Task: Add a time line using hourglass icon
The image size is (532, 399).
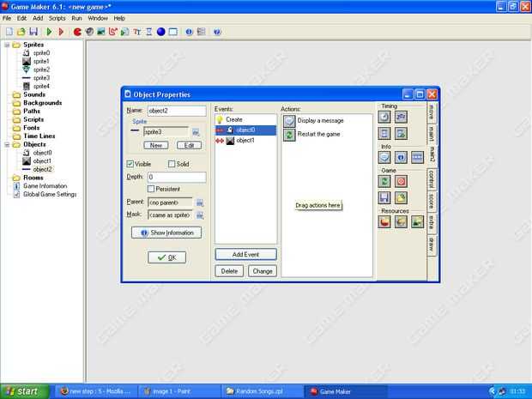Action: pos(149,32)
